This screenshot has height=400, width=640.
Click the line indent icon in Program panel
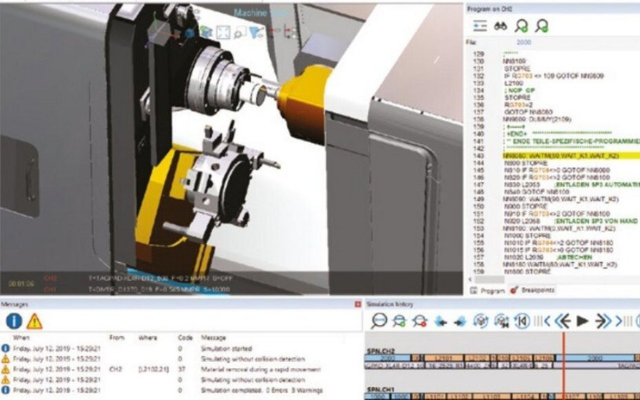[x=480, y=27]
